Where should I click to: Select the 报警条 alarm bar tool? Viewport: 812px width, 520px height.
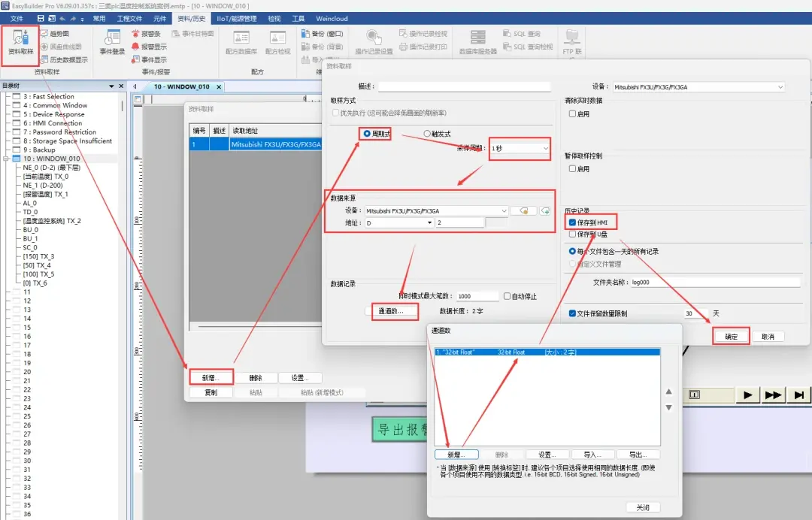(x=146, y=34)
